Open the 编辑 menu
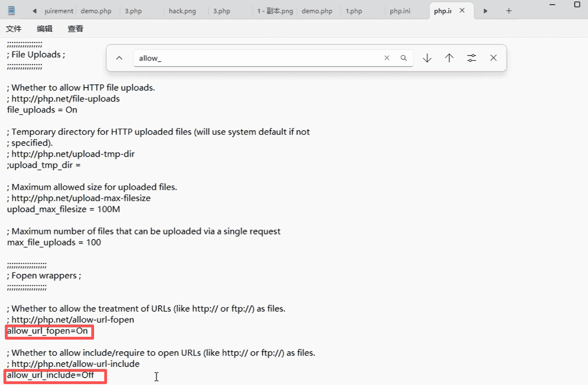588x385 pixels. (x=44, y=29)
